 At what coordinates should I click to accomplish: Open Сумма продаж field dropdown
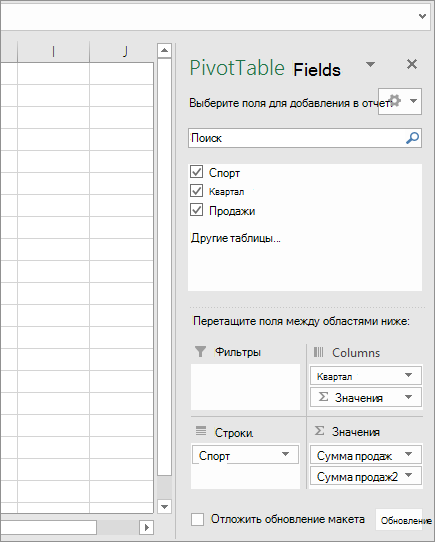pyautogui.click(x=408, y=454)
